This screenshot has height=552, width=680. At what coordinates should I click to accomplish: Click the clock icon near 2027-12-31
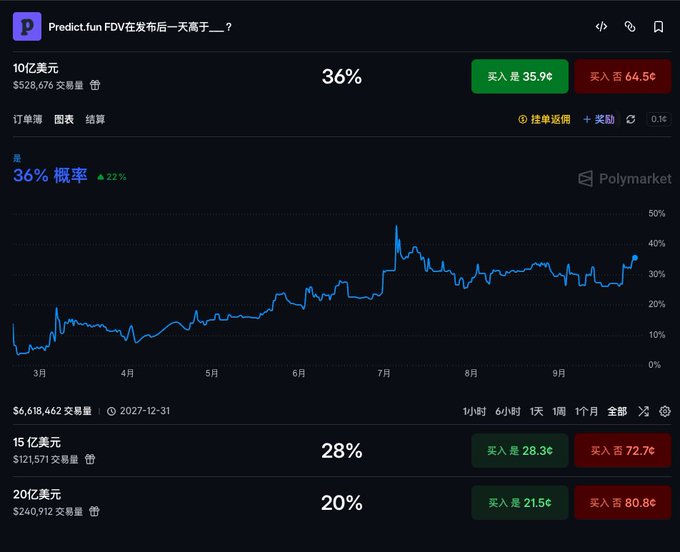[111, 411]
